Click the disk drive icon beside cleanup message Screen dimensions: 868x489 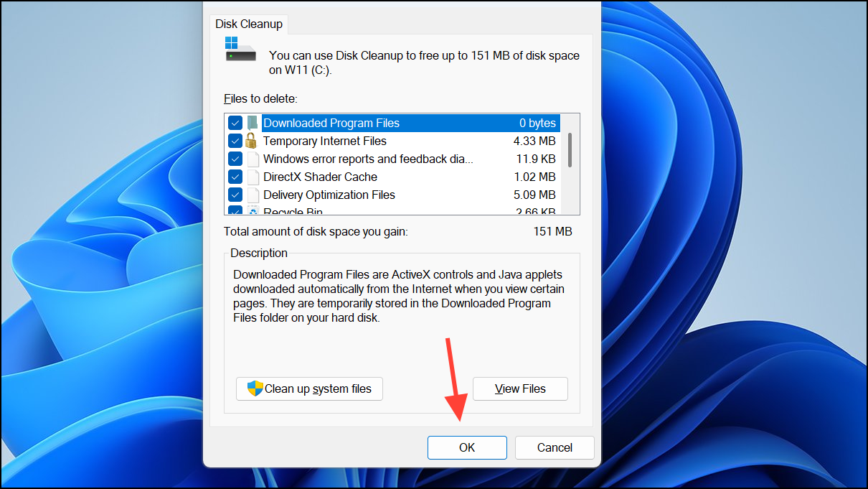pyautogui.click(x=240, y=49)
